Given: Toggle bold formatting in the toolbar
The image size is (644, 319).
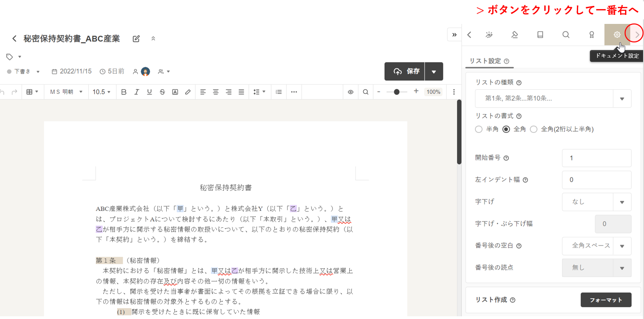Looking at the screenshot, I should 124,92.
